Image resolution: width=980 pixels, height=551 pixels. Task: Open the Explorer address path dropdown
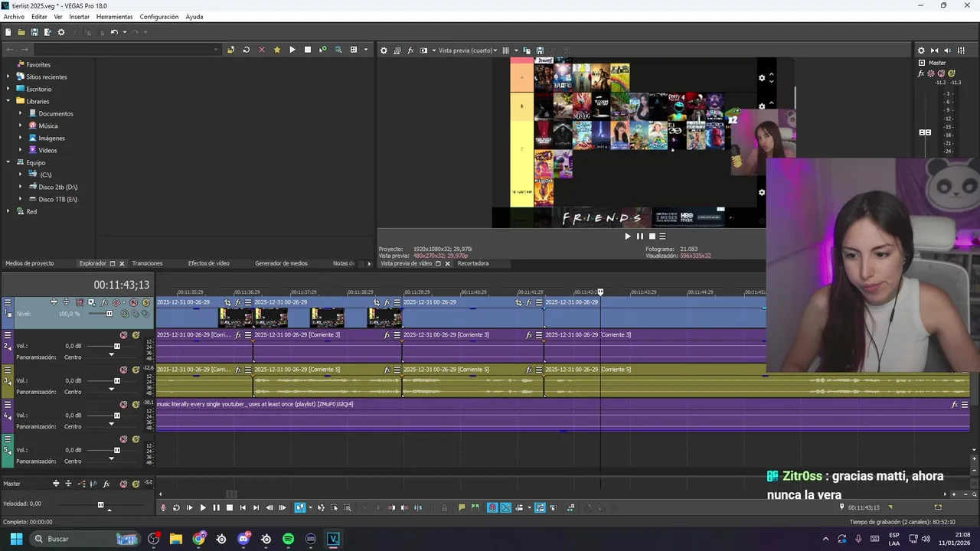pyautogui.click(x=216, y=50)
